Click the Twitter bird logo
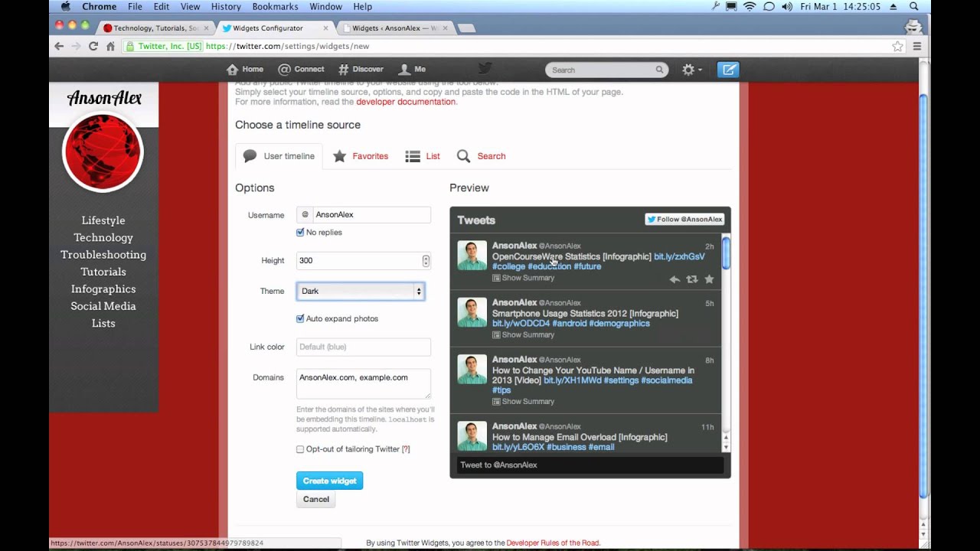This screenshot has height=551, width=980. [485, 69]
